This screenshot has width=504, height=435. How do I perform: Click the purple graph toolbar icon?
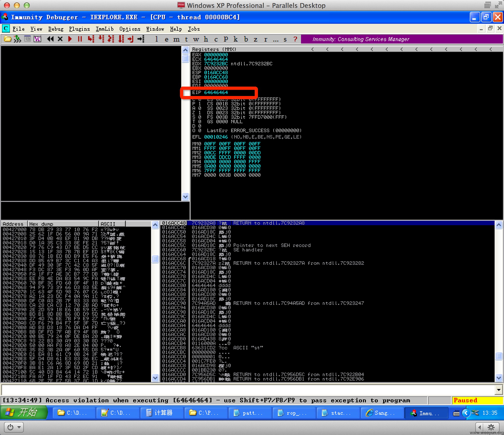pyautogui.click(x=37, y=39)
